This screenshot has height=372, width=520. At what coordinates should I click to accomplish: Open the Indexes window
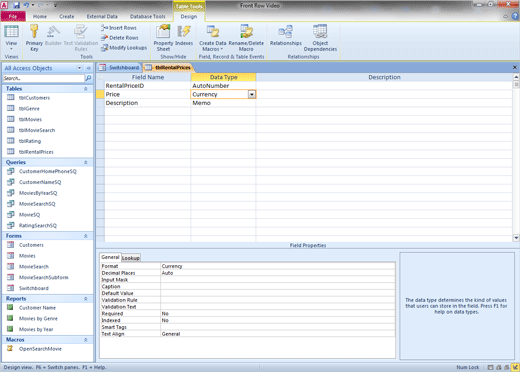tap(184, 35)
